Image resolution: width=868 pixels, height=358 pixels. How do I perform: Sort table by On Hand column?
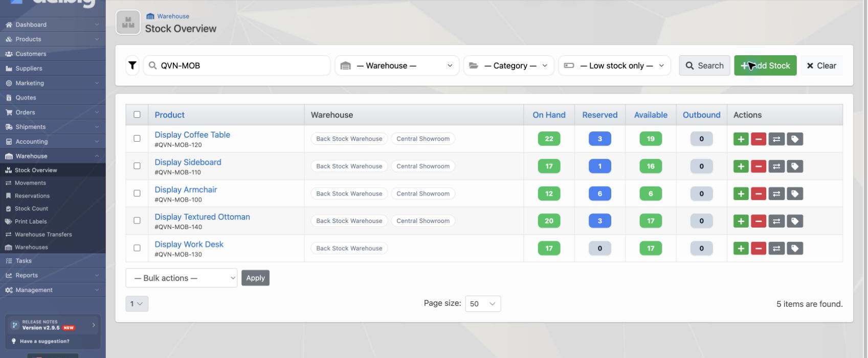click(549, 115)
